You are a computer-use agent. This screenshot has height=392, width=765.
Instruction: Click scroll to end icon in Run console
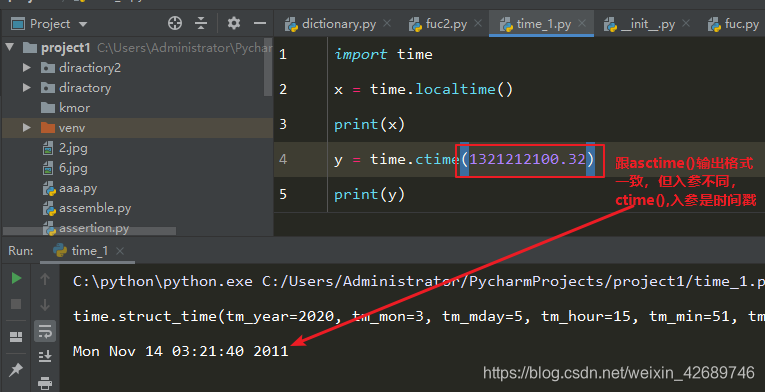coord(45,356)
